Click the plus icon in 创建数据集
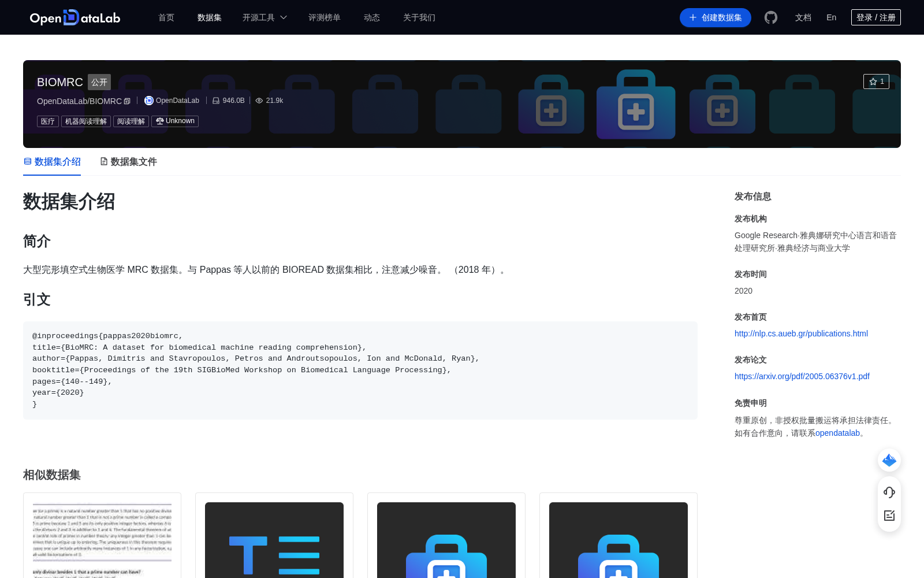Screen dimensions: 924x578 (693, 17)
